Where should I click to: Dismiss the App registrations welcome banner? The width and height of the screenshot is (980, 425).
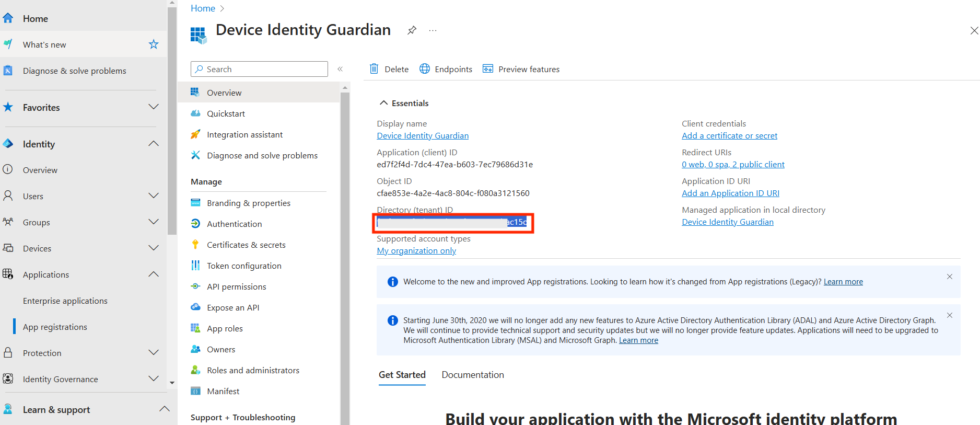point(949,277)
